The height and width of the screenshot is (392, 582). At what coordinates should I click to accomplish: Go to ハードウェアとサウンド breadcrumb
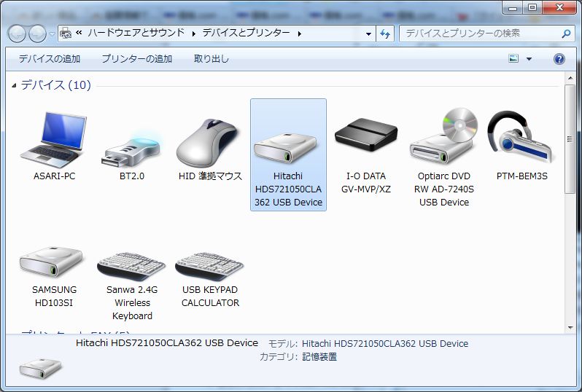(136, 33)
